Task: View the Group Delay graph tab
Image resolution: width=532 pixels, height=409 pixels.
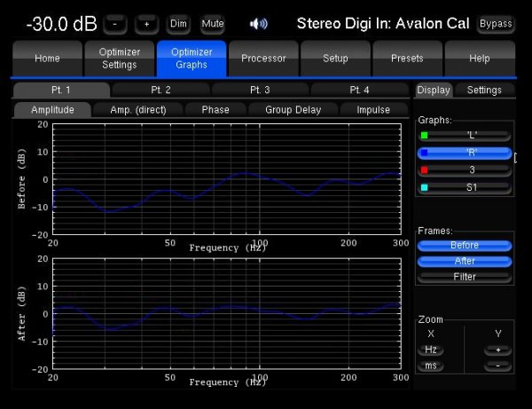Action: click(x=293, y=110)
